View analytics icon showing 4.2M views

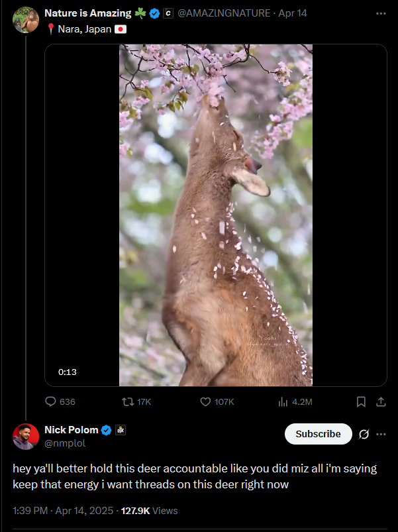283,401
